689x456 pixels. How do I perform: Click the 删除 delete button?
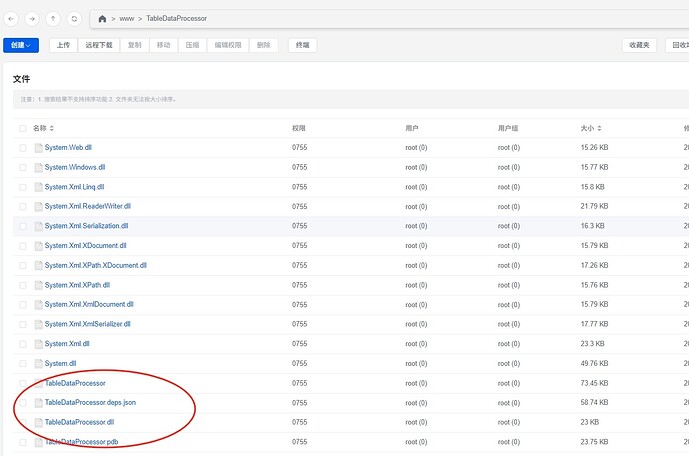264,45
